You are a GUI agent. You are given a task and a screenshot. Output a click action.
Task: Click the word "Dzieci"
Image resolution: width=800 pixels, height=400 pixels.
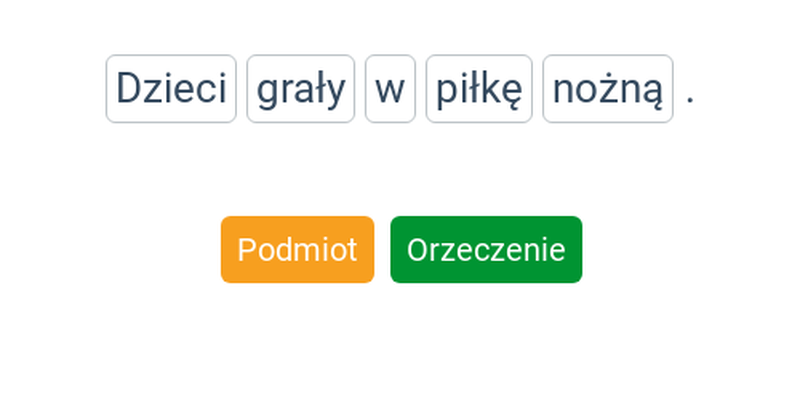coord(171,89)
